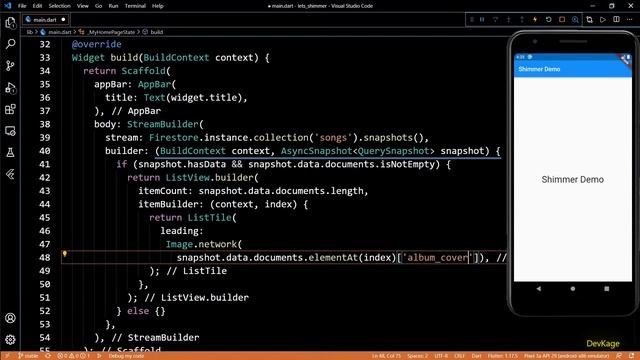Click the debug Pause button
The width and height of the screenshot is (640, 360).
click(482, 20)
